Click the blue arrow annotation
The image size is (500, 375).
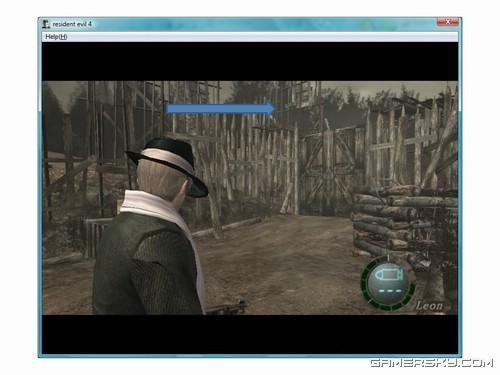coord(220,109)
